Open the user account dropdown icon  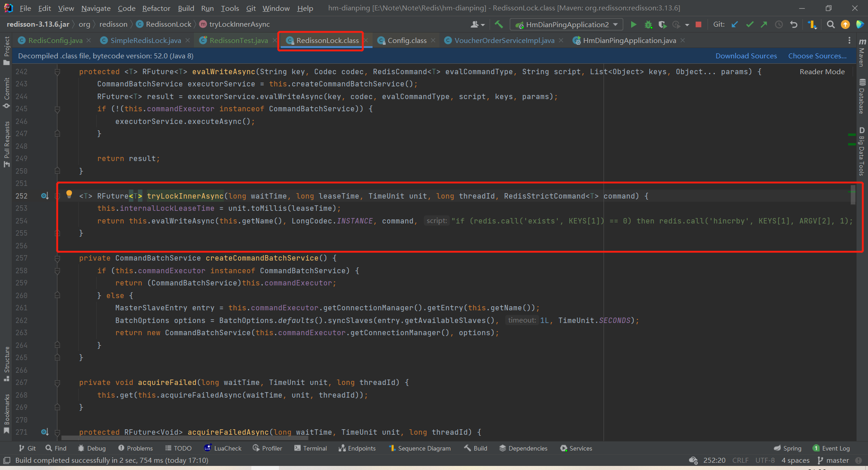477,24
